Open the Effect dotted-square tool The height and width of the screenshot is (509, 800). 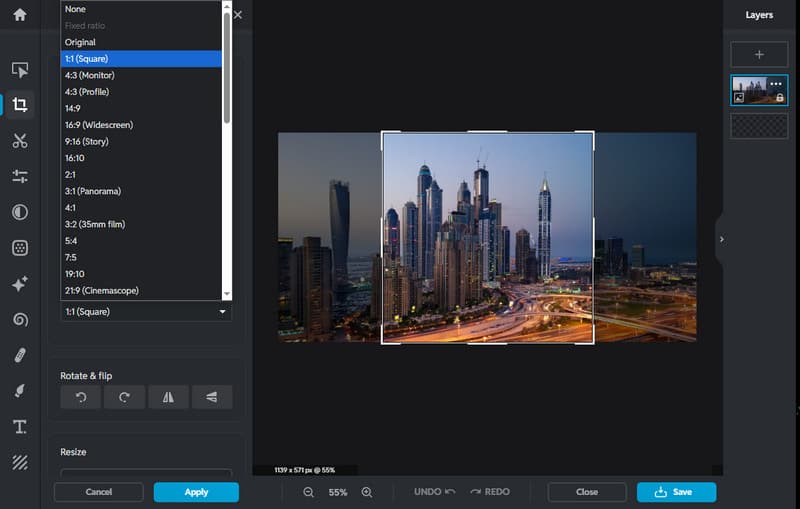[20, 248]
